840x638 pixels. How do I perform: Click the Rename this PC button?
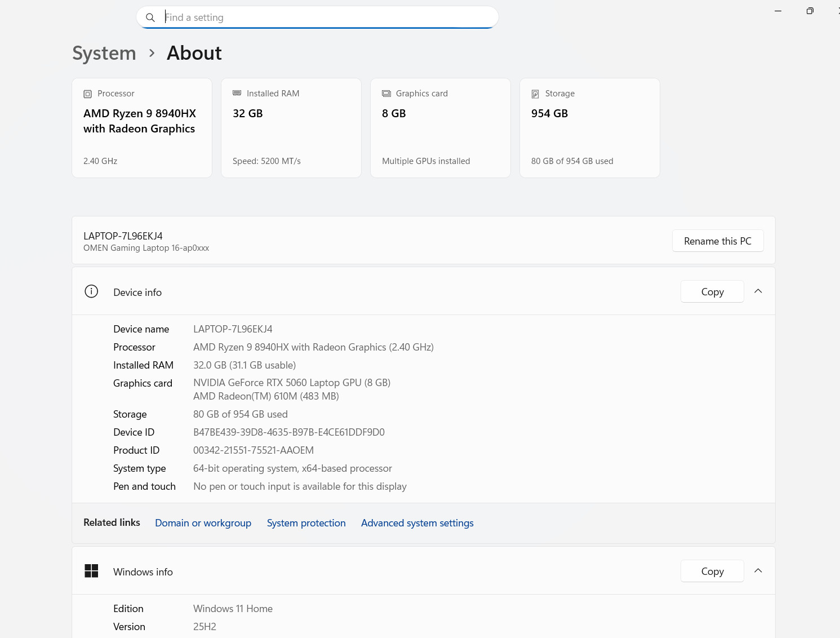point(718,241)
